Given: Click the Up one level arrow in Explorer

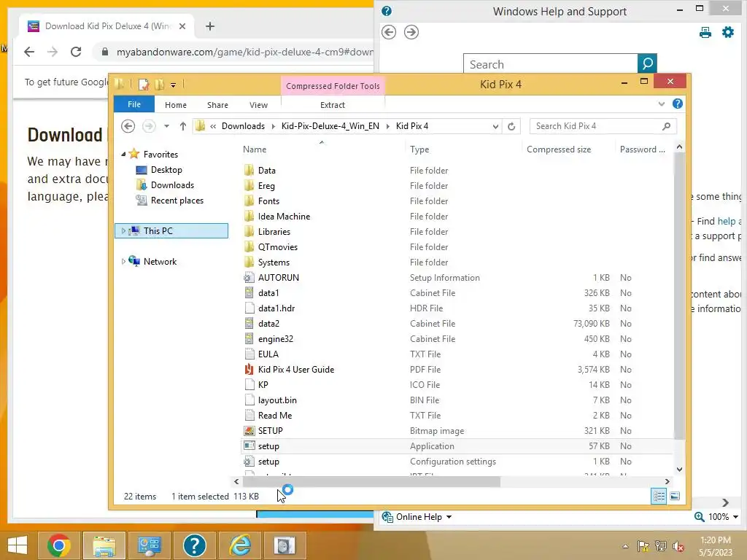Looking at the screenshot, I should 183,126.
